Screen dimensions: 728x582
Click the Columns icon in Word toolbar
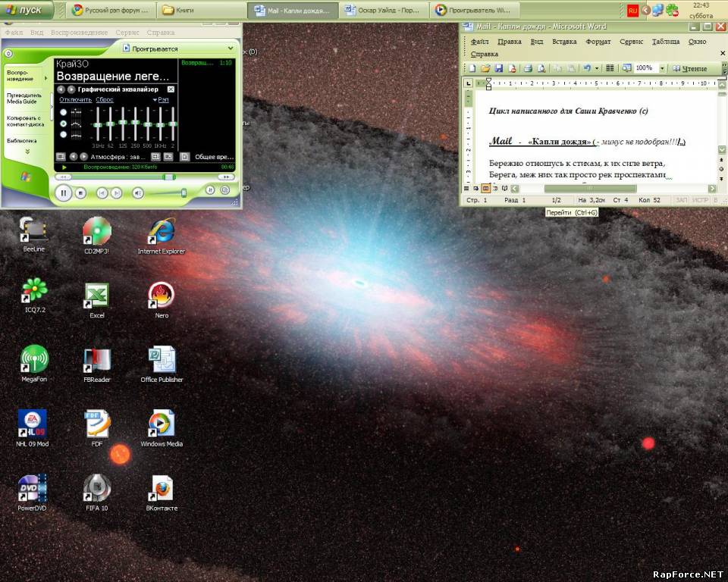(x=610, y=68)
